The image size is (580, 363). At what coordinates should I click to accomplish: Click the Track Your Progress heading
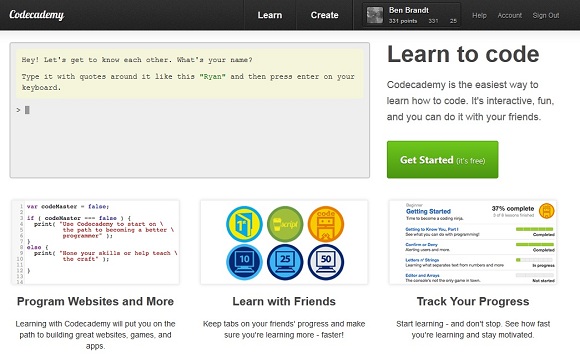(473, 302)
